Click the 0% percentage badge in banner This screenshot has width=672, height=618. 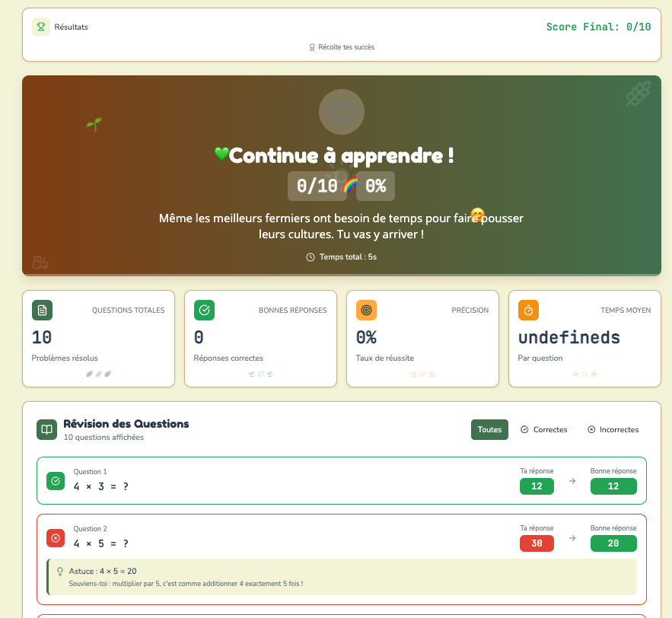click(375, 186)
